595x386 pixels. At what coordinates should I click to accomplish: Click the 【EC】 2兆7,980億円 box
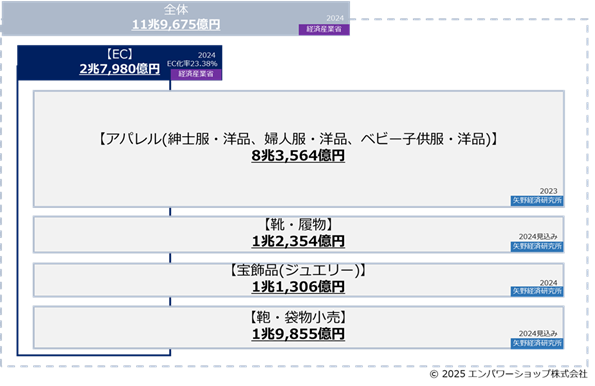(120, 63)
